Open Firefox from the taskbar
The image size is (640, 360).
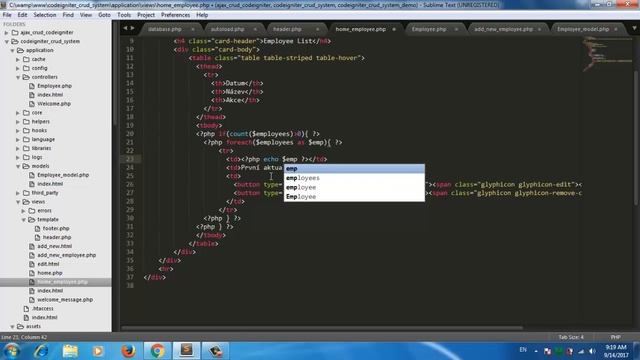128,351
